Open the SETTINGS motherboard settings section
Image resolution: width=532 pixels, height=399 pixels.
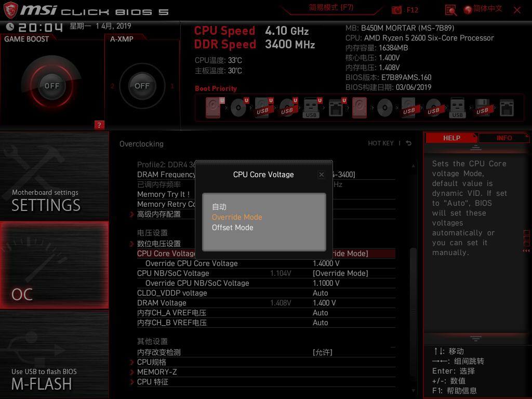coord(54,176)
